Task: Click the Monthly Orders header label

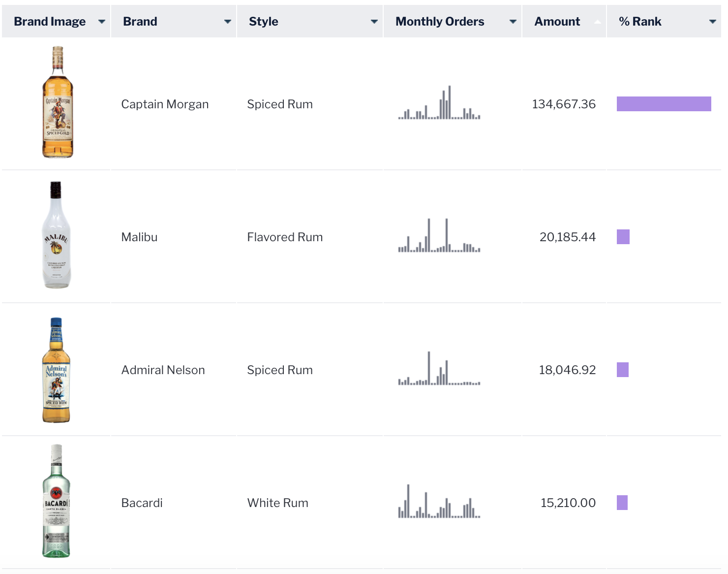Action: point(440,22)
